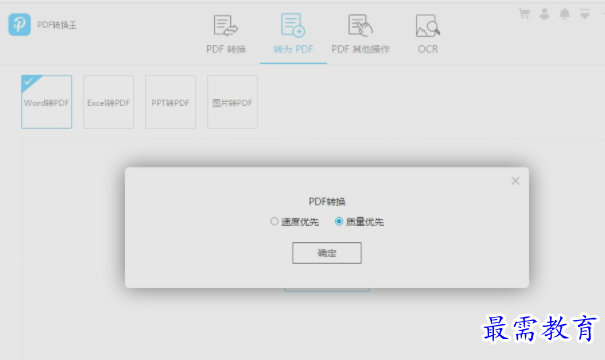The height and width of the screenshot is (360, 605).
Task: Open the notifications bell icon
Action: [x=564, y=14]
